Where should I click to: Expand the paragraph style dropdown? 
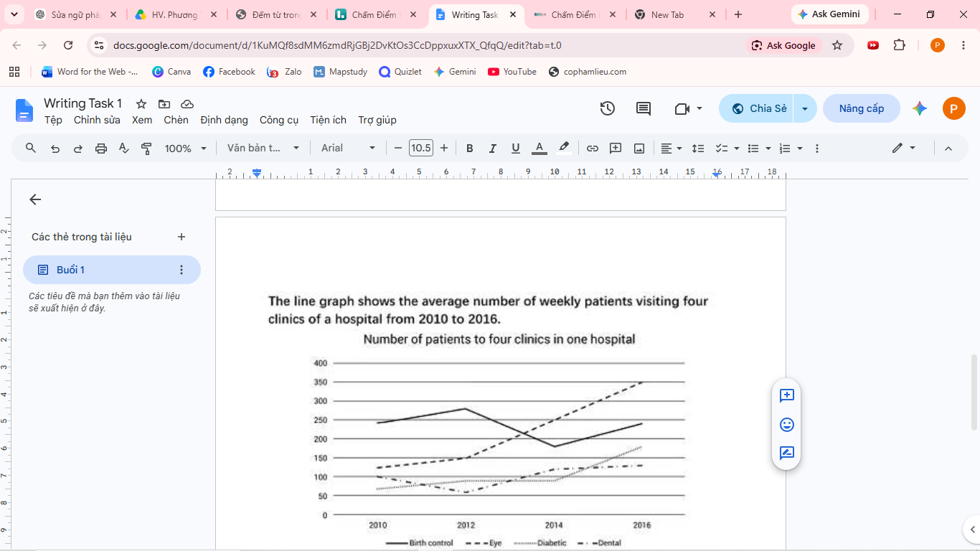(x=263, y=149)
